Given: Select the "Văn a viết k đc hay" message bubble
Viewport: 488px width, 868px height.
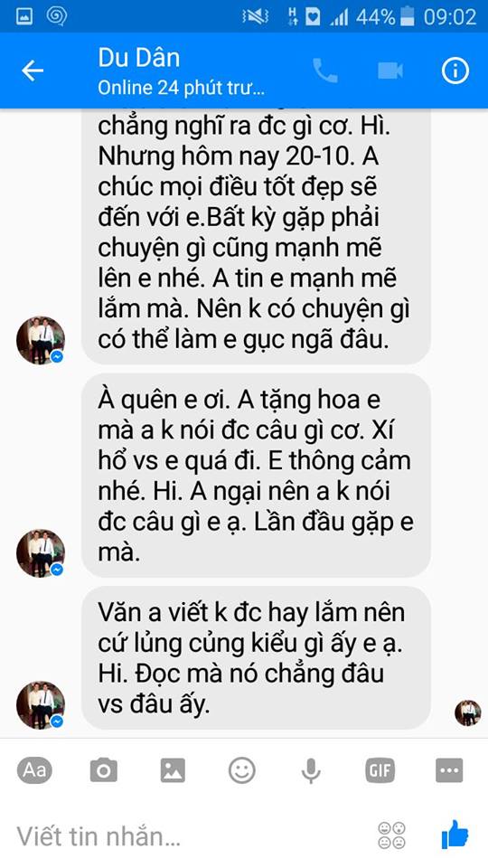Looking at the screenshot, I should tap(256, 658).
